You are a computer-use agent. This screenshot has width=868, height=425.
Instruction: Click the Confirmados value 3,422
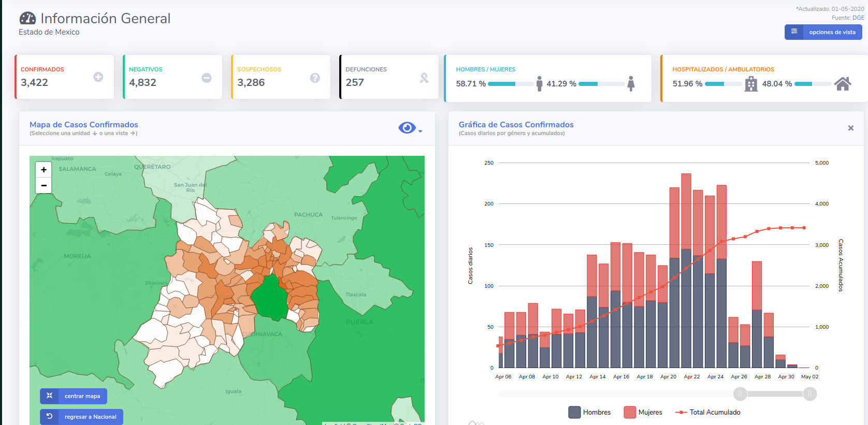34,82
